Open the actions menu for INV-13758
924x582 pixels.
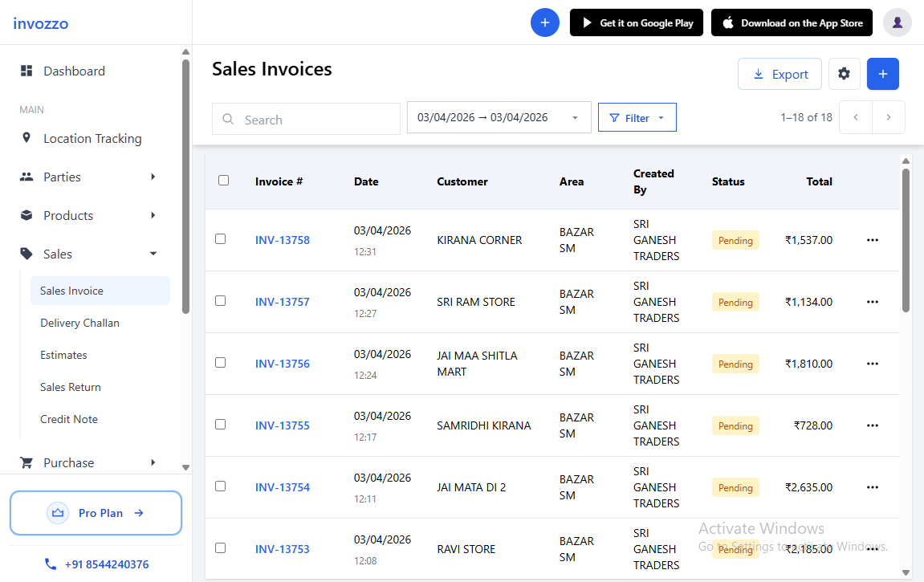(873, 239)
